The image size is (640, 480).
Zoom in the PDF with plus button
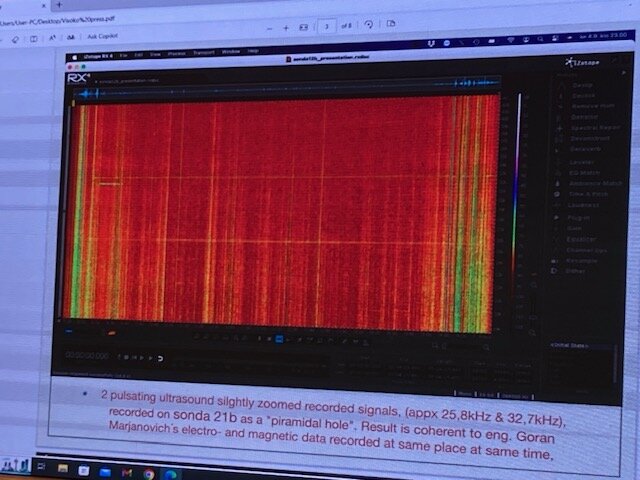286,28
